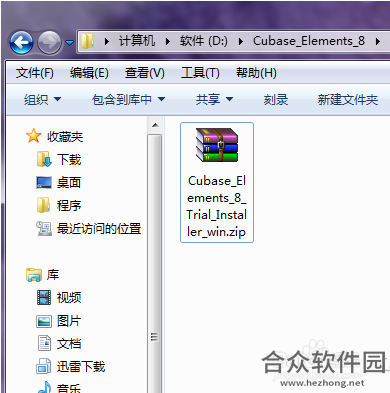Select 软件 (D:) in the address path
390x393 pixels.
(204, 41)
